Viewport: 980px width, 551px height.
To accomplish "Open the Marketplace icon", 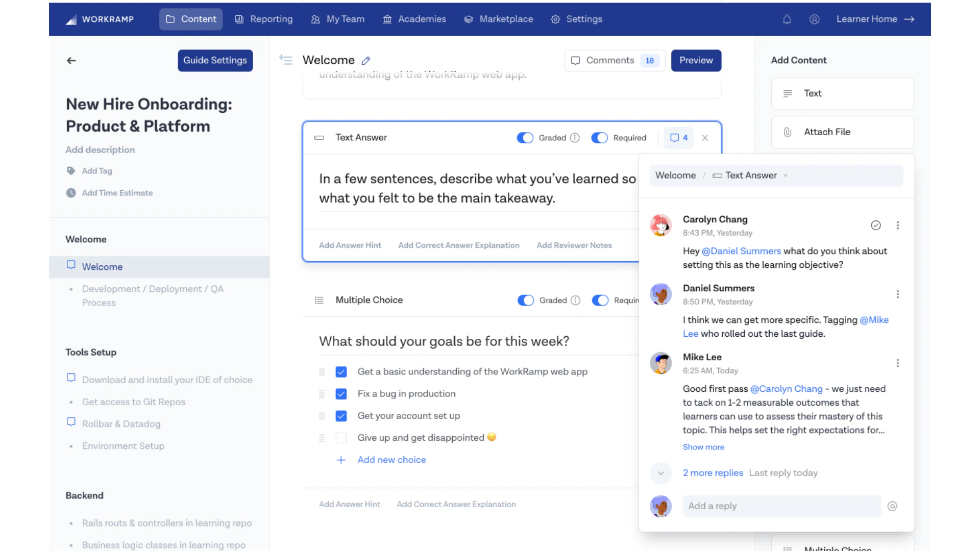I will click(468, 19).
